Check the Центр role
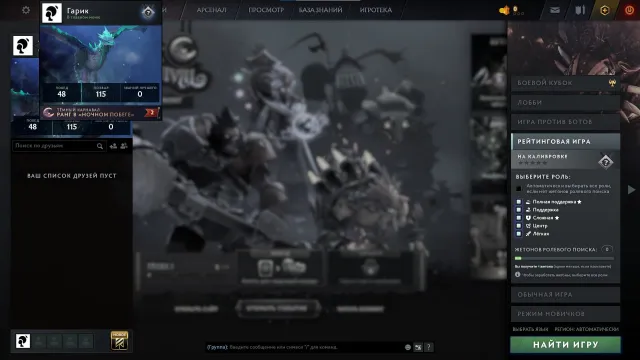Viewport: 640px width, 360px height. [x=518, y=226]
